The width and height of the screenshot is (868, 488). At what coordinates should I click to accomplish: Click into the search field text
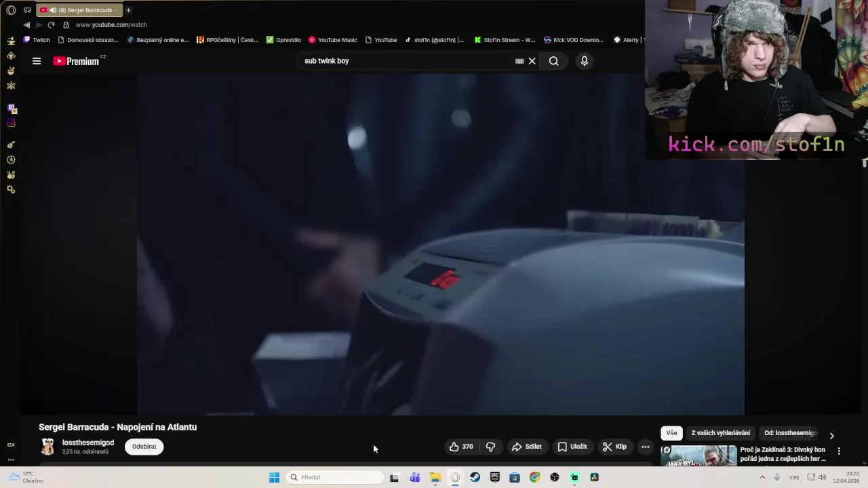point(407,61)
